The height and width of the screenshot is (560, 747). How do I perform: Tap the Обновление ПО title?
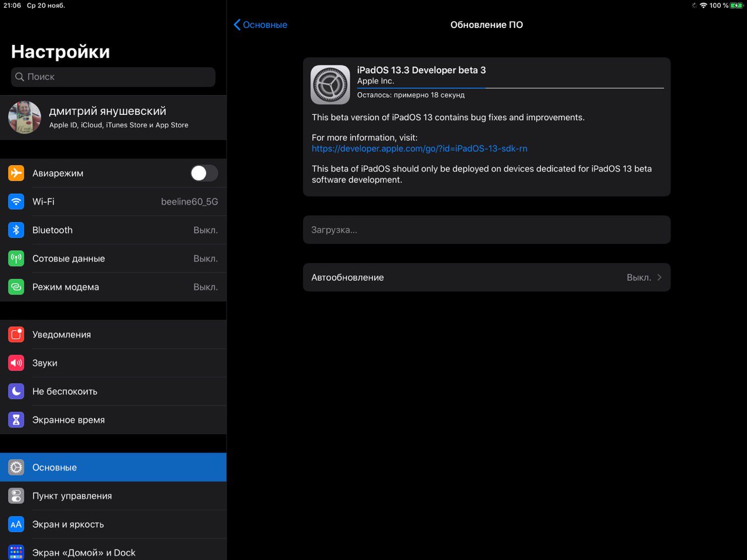pos(487,24)
